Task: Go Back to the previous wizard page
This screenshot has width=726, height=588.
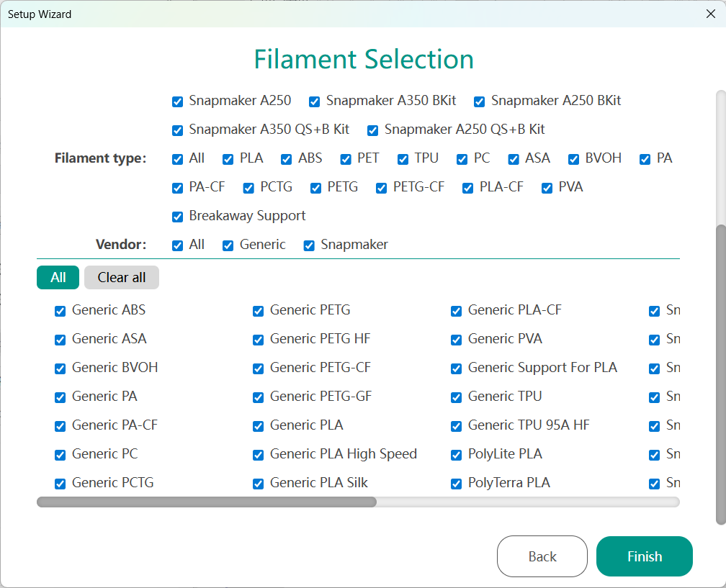Action: coord(542,556)
